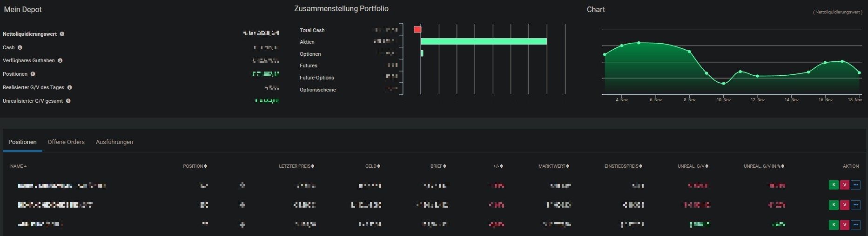Click the 12. Nov axis label
868x236 pixels.
click(757, 100)
